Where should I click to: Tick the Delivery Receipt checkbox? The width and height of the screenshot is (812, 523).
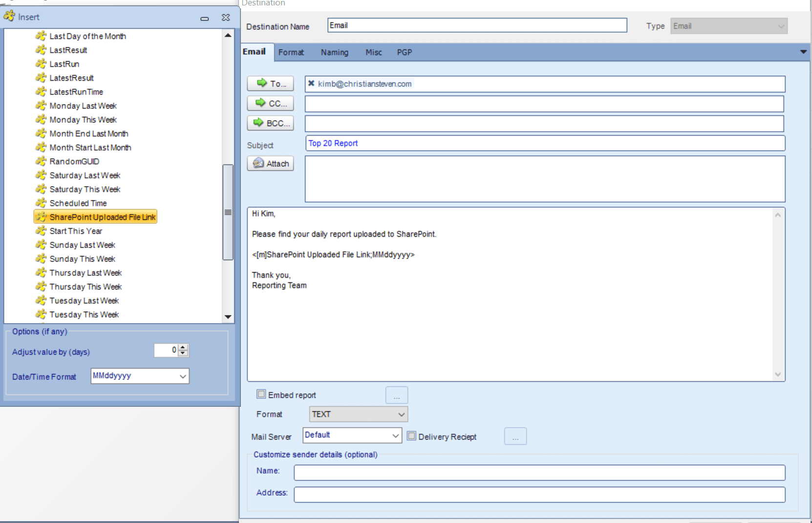pyautogui.click(x=412, y=436)
